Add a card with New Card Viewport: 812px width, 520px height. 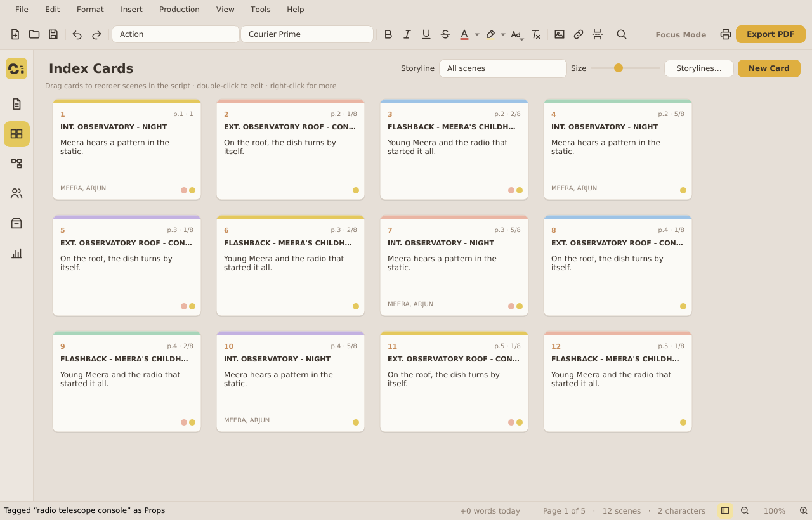click(769, 68)
